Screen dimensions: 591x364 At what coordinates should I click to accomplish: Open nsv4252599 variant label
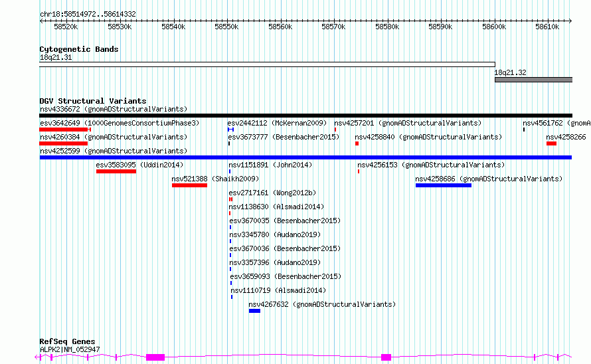(x=114, y=151)
